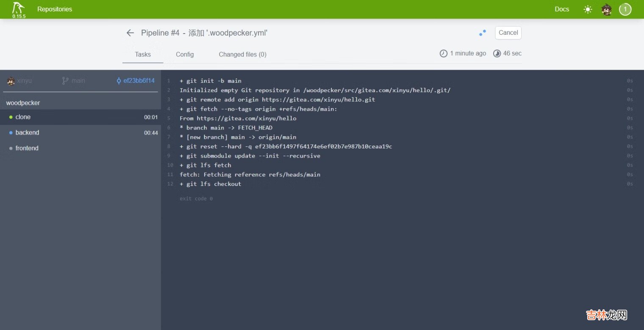Open the Repositories page
Screen dimensions: 644x330
coord(55,9)
